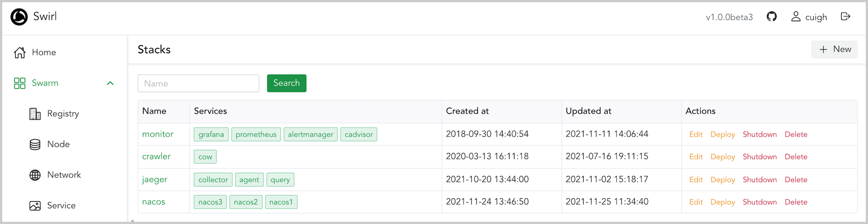This screenshot has width=868, height=224.
Task: Open Service page in sidebar
Action: tap(61, 205)
